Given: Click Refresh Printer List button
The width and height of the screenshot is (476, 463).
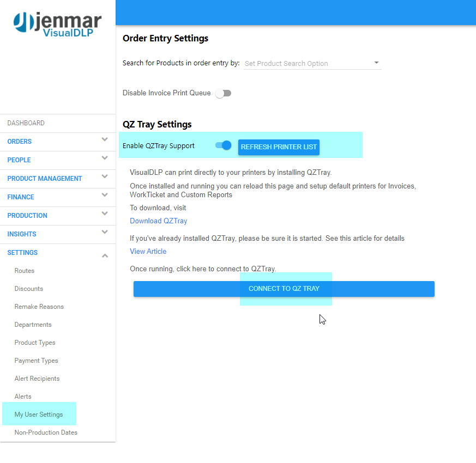Looking at the screenshot, I should pos(279,147).
